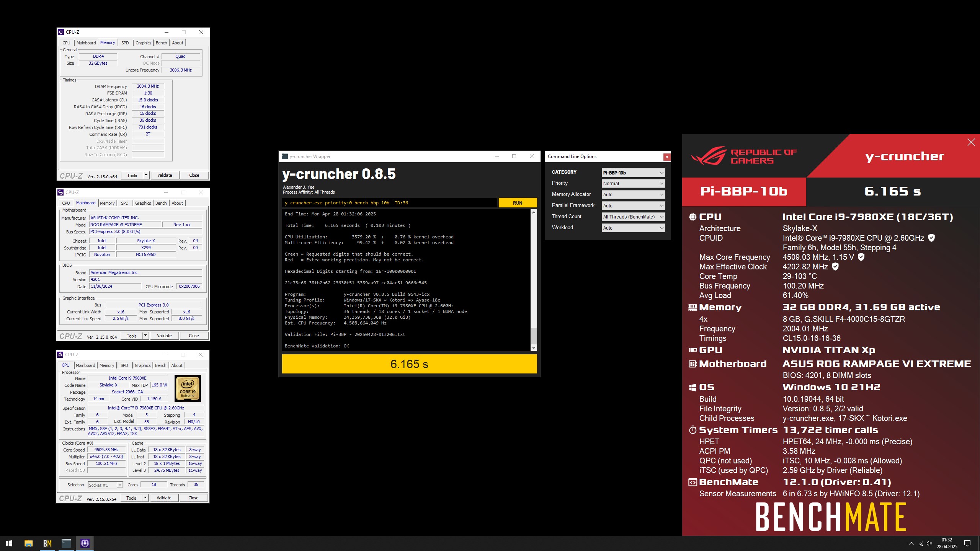980x551 pixels.
Task: Open Graphics tab in CPU-Z Memory window
Action: click(144, 43)
